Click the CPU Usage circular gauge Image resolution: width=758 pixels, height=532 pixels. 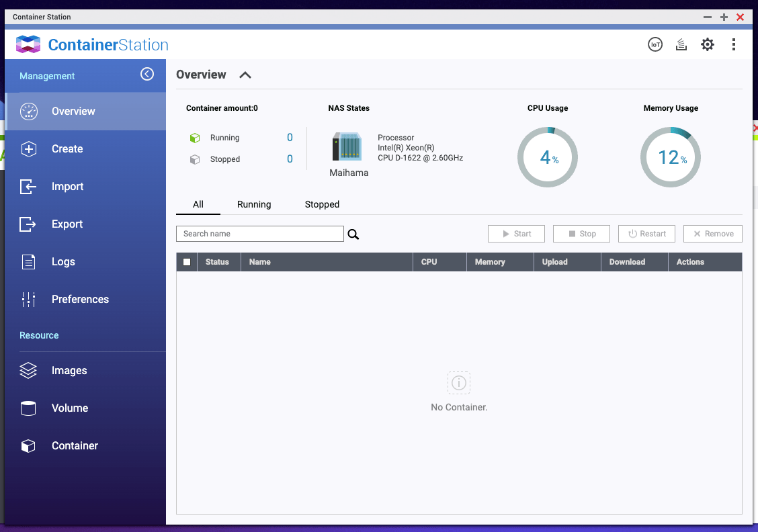tap(547, 157)
